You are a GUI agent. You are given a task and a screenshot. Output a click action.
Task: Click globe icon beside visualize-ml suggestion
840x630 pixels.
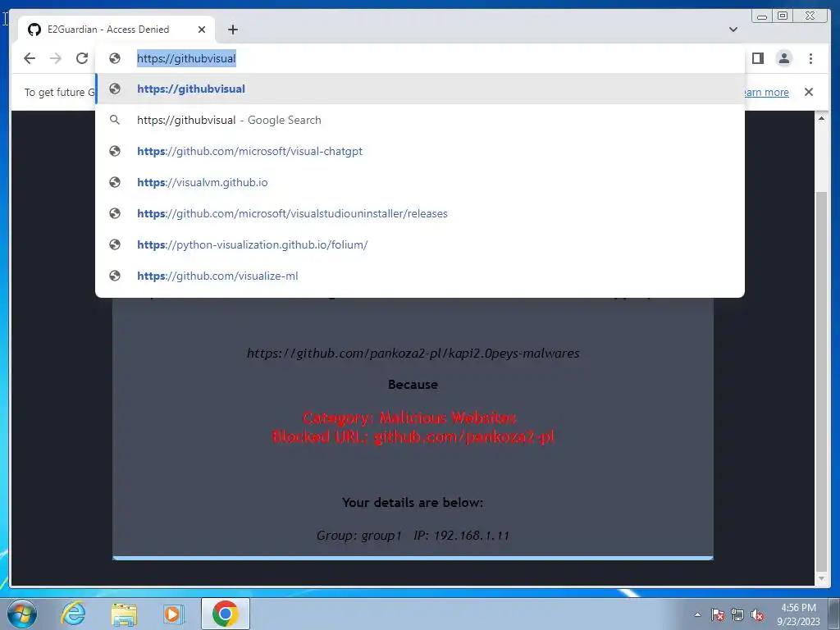tap(115, 276)
